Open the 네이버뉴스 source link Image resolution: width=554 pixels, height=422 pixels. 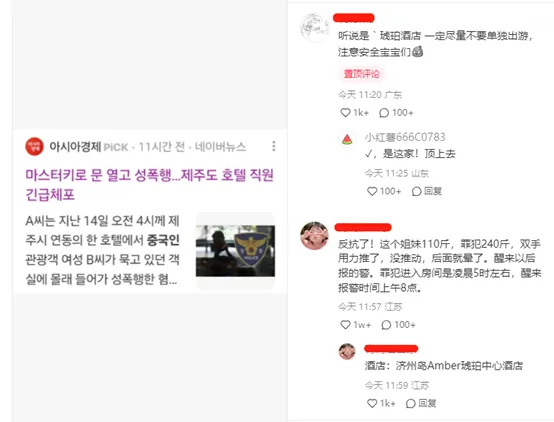(220, 147)
